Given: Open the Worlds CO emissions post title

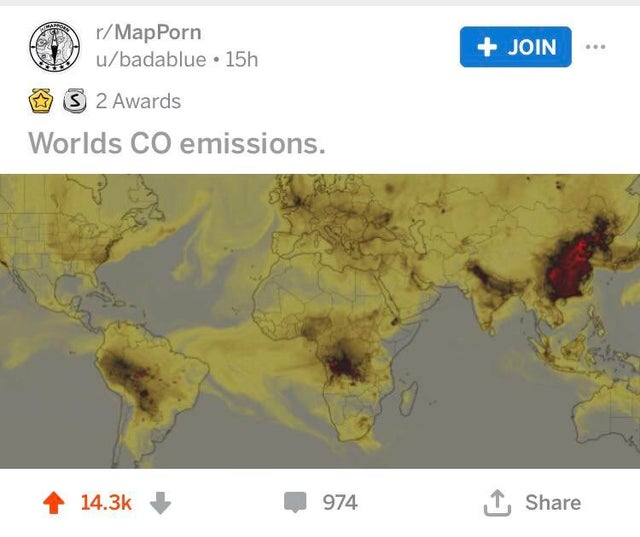Looking at the screenshot, I should pyautogui.click(x=177, y=143).
